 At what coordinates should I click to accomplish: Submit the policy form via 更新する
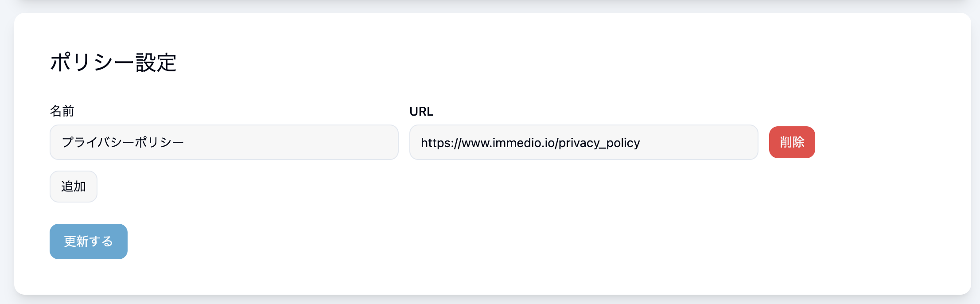coord(89,242)
